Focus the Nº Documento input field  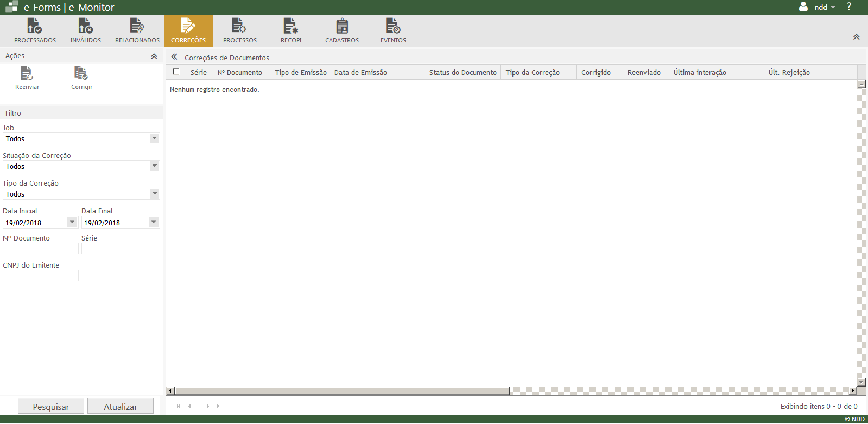tap(41, 249)
